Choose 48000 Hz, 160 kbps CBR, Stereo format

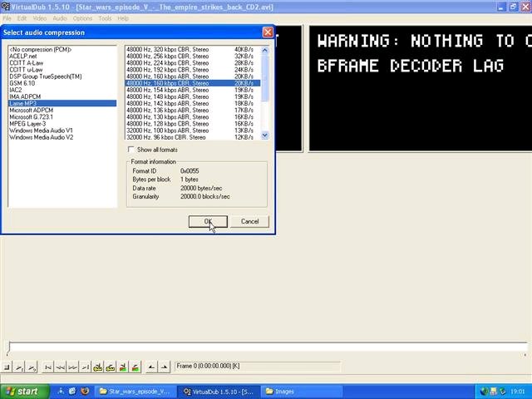193,83
